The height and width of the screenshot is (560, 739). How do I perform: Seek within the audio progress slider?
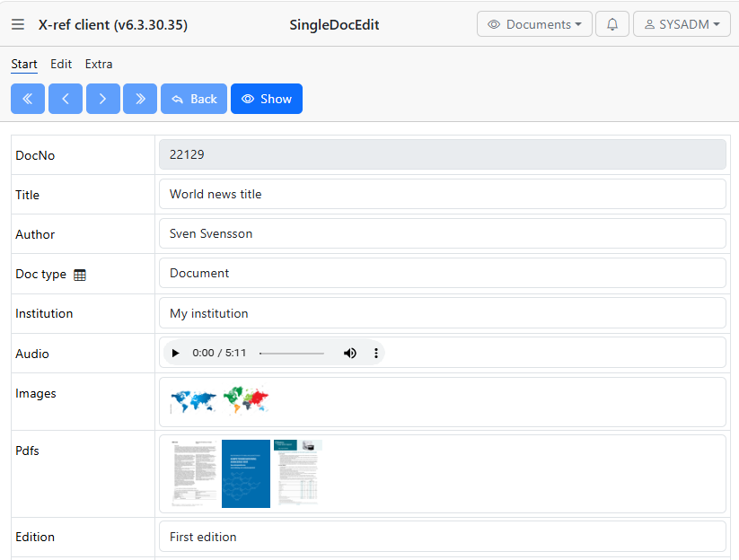tap(292, 354)
